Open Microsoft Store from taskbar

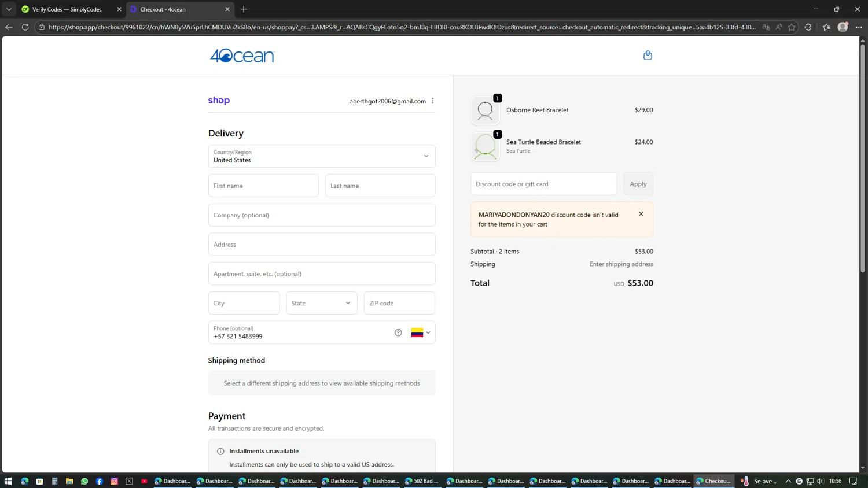[x=39, y=481]
